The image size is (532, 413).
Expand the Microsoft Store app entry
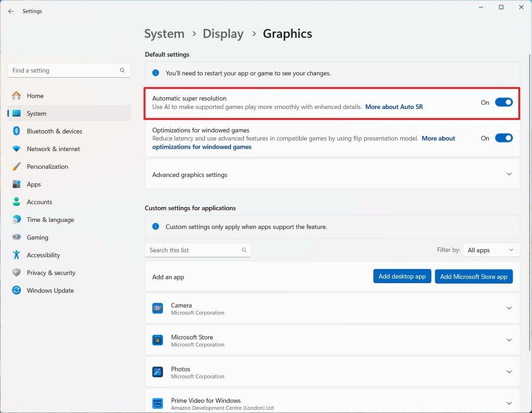[x=509, y=340]
